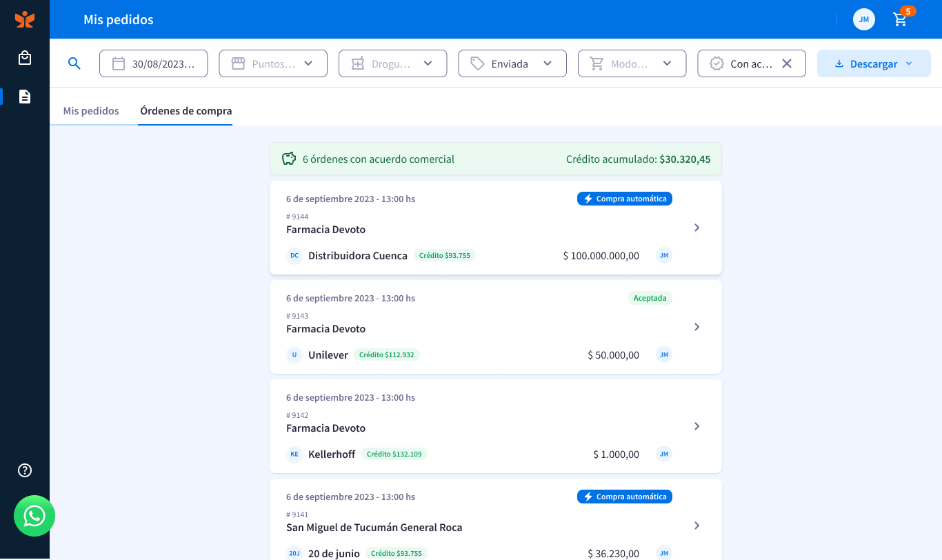This screenshot has height=560, width=942.
Task: Click the Farmacia Devoto name on order 9144
Action: click(x=326, y=230)
